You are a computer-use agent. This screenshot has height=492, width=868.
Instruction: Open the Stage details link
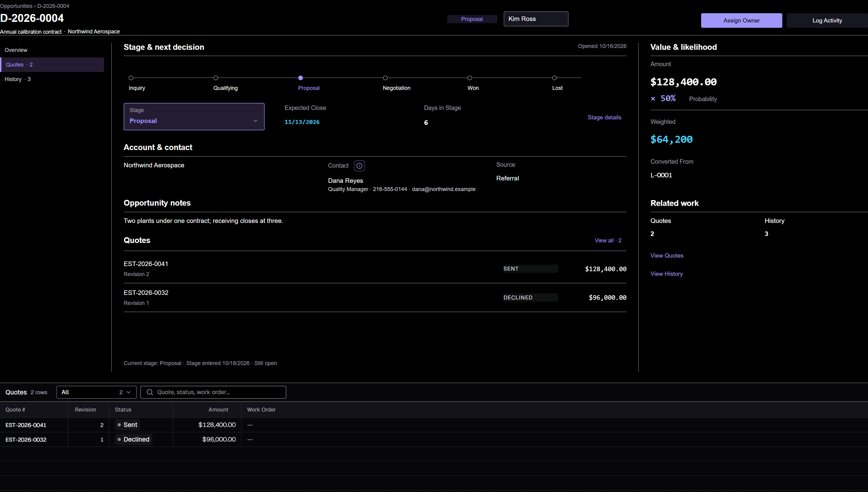[x=604, y=117]
